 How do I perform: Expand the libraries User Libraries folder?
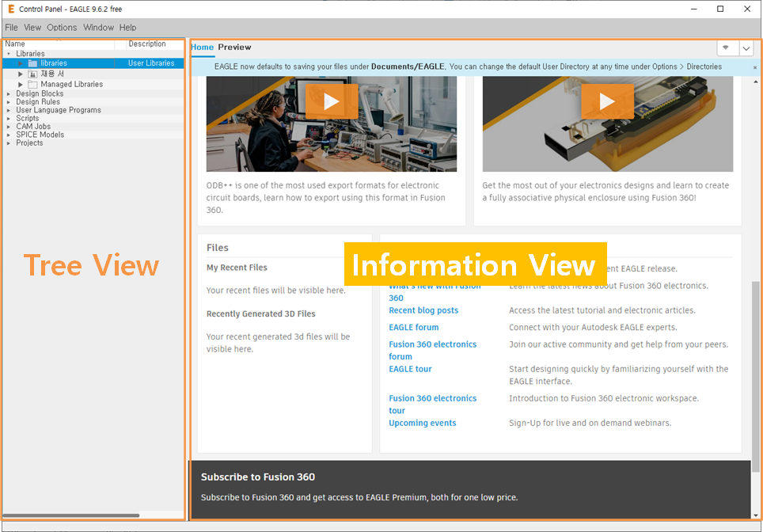coord(21,63)
